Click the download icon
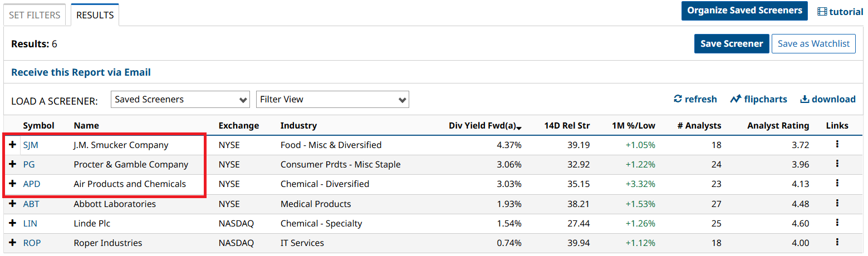 pos(805,99)
